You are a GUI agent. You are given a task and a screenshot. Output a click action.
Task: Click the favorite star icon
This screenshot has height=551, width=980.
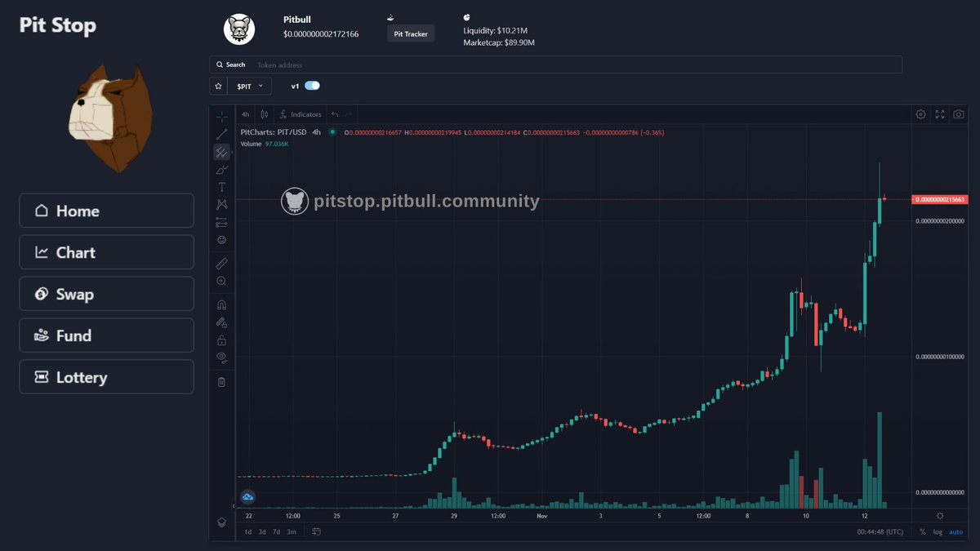[x=218, y=86]
